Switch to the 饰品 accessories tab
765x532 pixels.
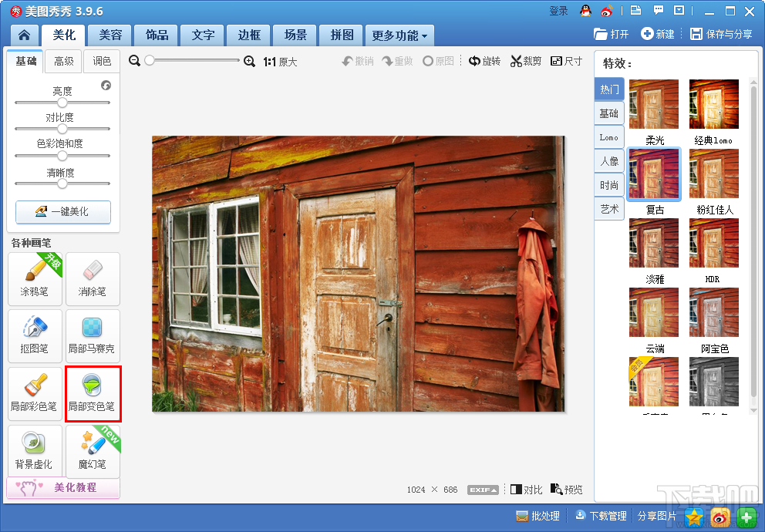[157, 35]
